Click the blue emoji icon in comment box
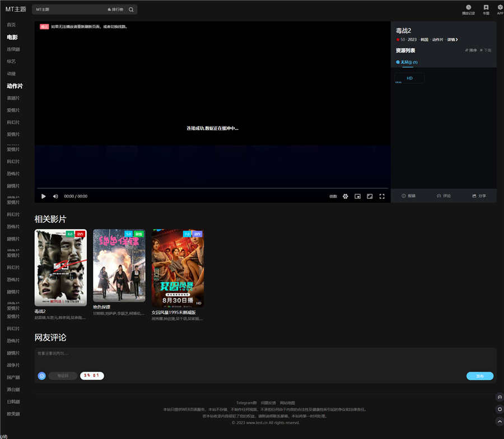 42,376
